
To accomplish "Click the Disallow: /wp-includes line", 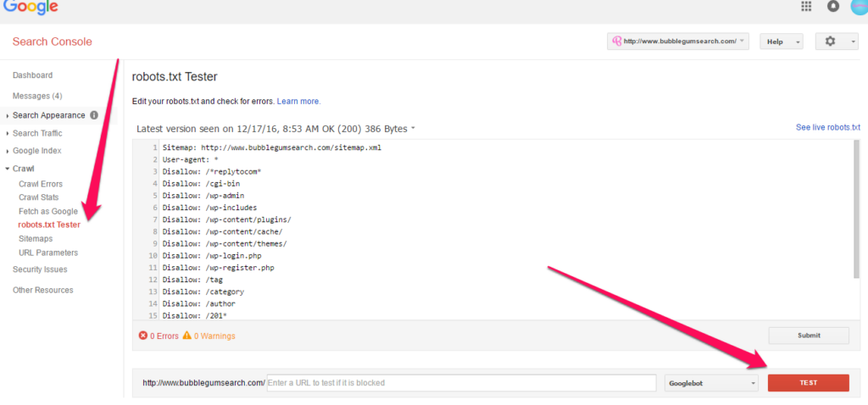I will point(210,208).
